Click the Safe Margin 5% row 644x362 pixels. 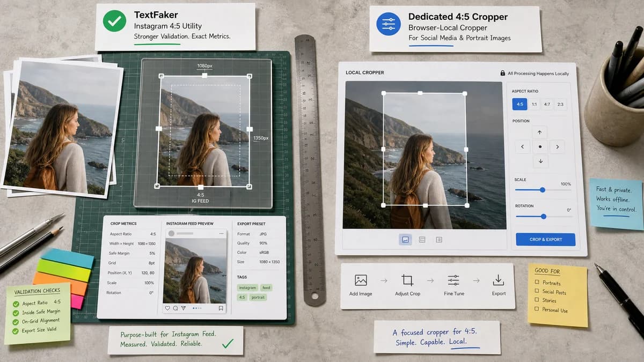[131, 254]
